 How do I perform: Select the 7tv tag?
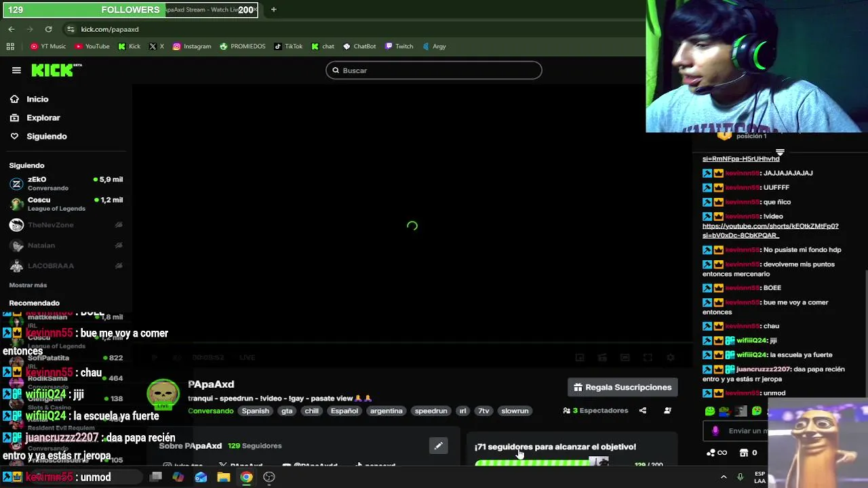pos(484,411)
